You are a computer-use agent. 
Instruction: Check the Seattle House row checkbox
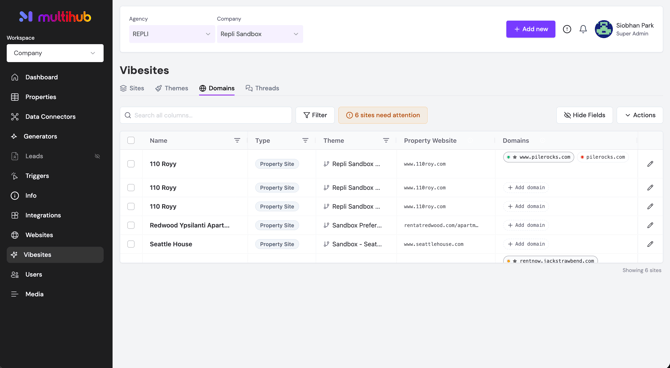131,244
